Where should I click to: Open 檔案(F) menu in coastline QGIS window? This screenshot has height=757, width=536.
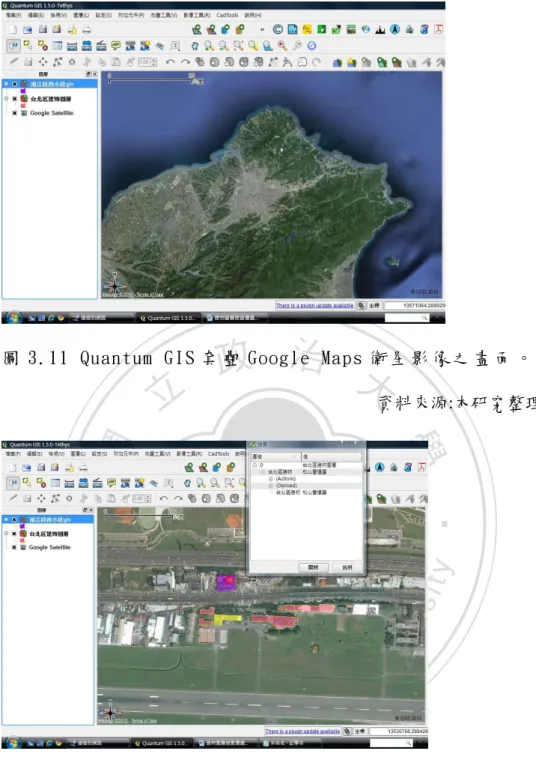13,15
